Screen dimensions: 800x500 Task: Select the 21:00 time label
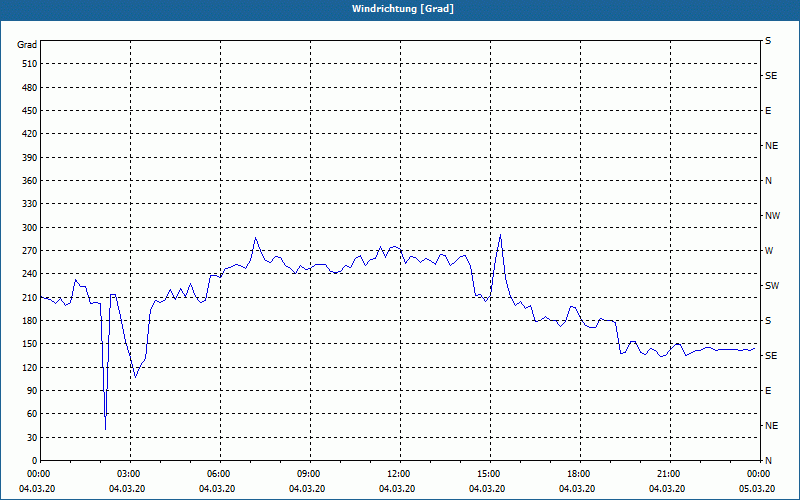pos(670,473)
